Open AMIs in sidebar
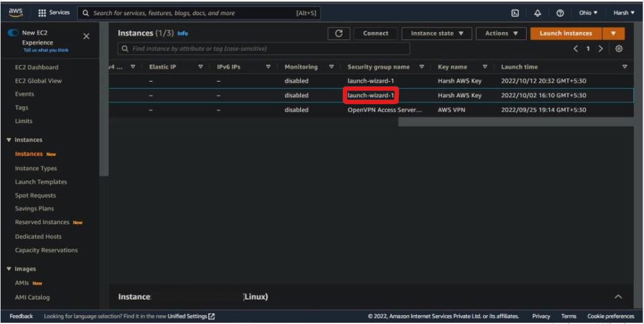The image size is (644, 324). click(x=23, y=283)
